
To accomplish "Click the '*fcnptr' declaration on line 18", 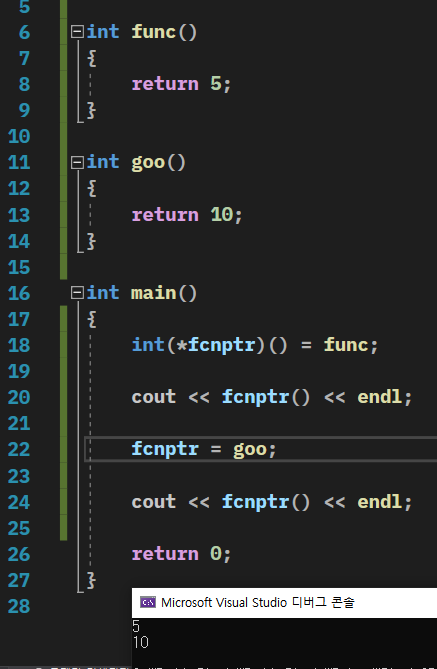I will point(216,345).
